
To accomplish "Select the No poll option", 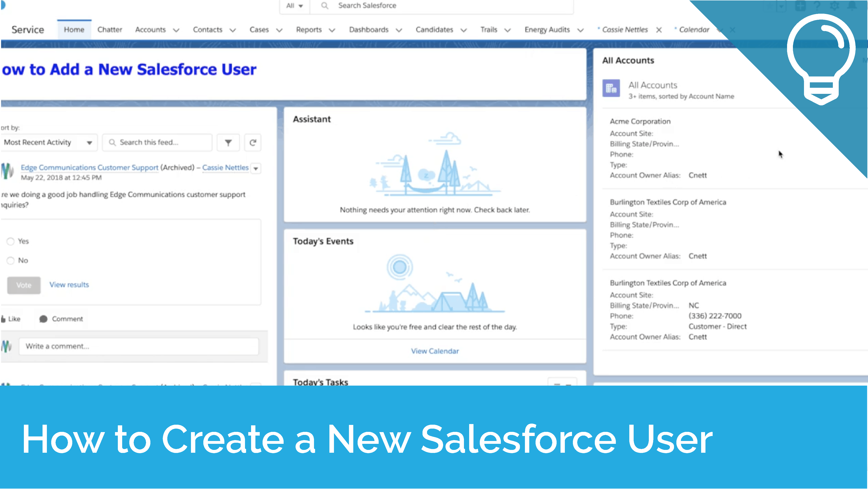I will [10, 260].
